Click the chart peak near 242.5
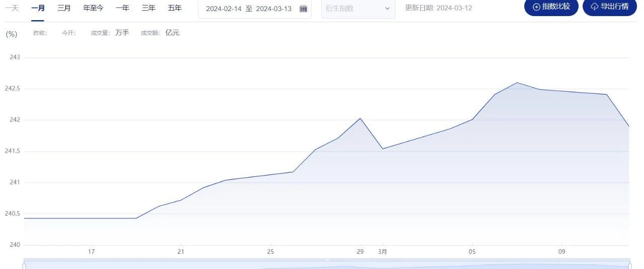 pos(517,83)
